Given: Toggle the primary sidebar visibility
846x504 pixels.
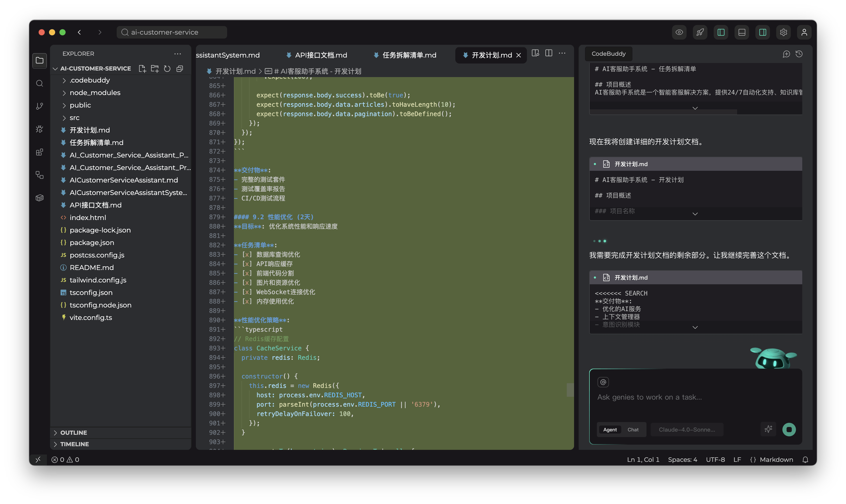Looking at the screenshot, I should [x=721, y=32].
